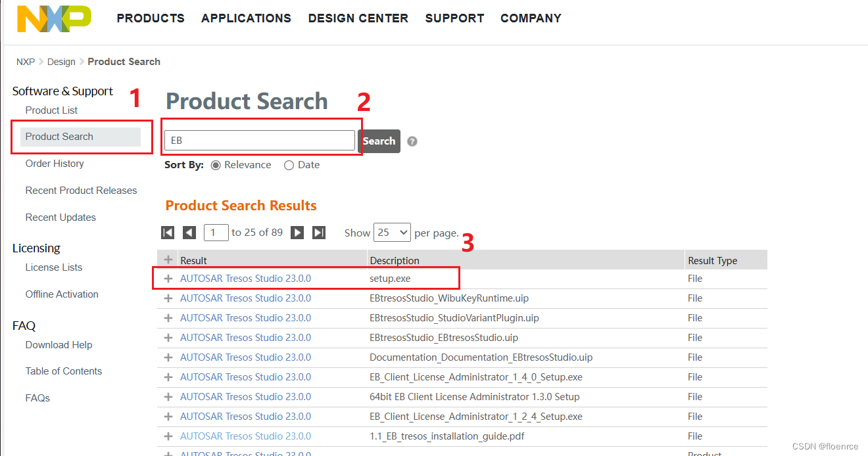Jump to last results page icon
868x456 pixels.
click(x=319, y=233)
